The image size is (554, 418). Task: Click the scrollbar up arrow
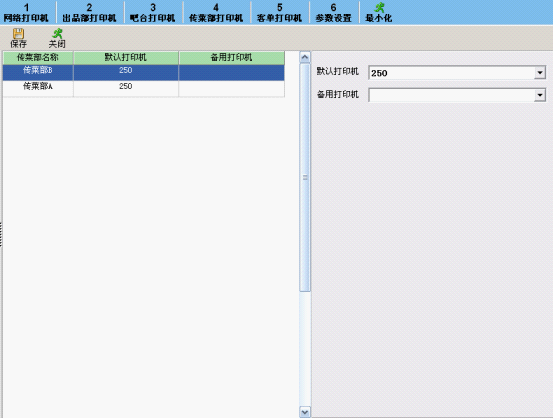(305, 57)
